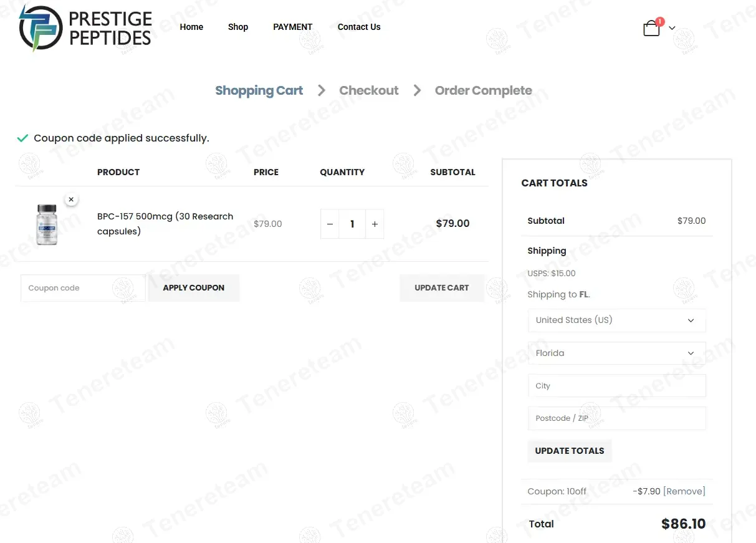Click the Coupon code applied successfully message
Screen dimensions: 756x543
click(122, 138)
